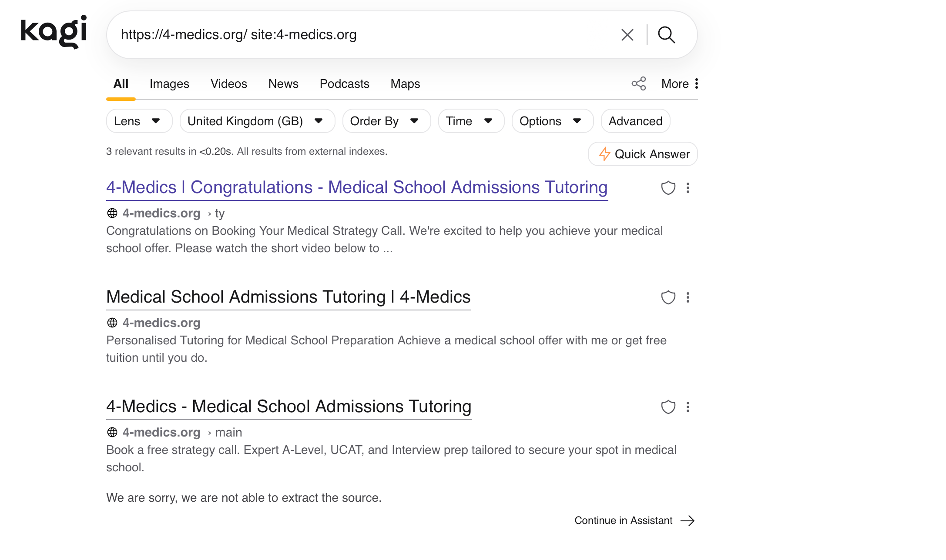This screenshot has height=560, width=946.
Task: Click shield icon for Congratulations result
Action: (668, 188)
